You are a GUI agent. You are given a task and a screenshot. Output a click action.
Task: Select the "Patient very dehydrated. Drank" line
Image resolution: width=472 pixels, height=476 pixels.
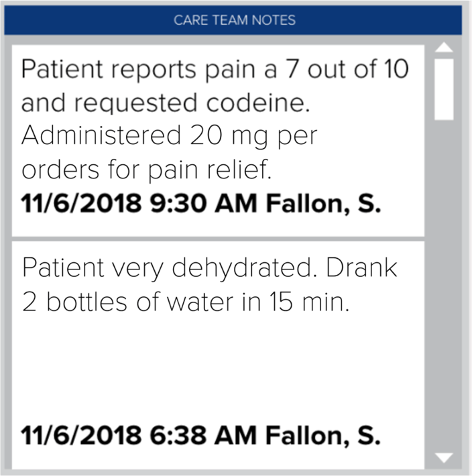210,267
